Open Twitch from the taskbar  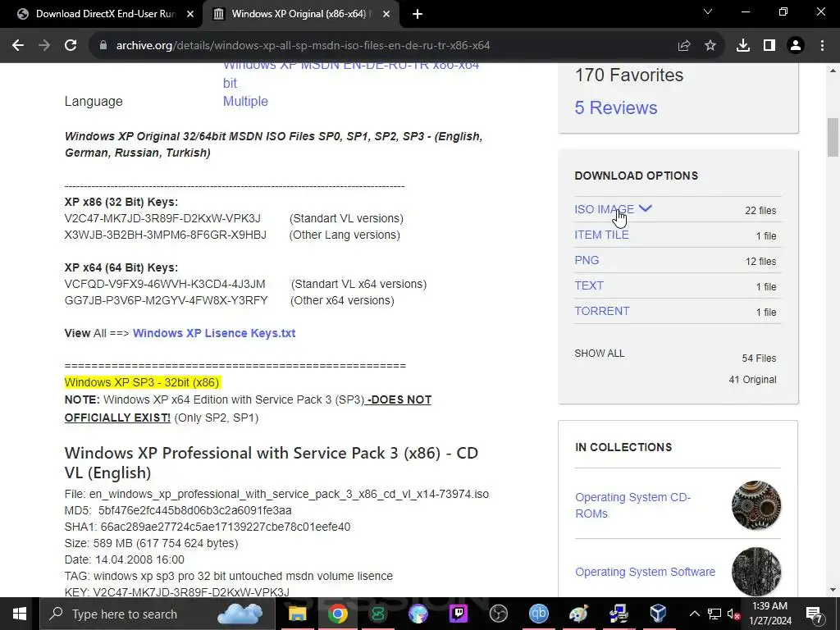point(458,614)
